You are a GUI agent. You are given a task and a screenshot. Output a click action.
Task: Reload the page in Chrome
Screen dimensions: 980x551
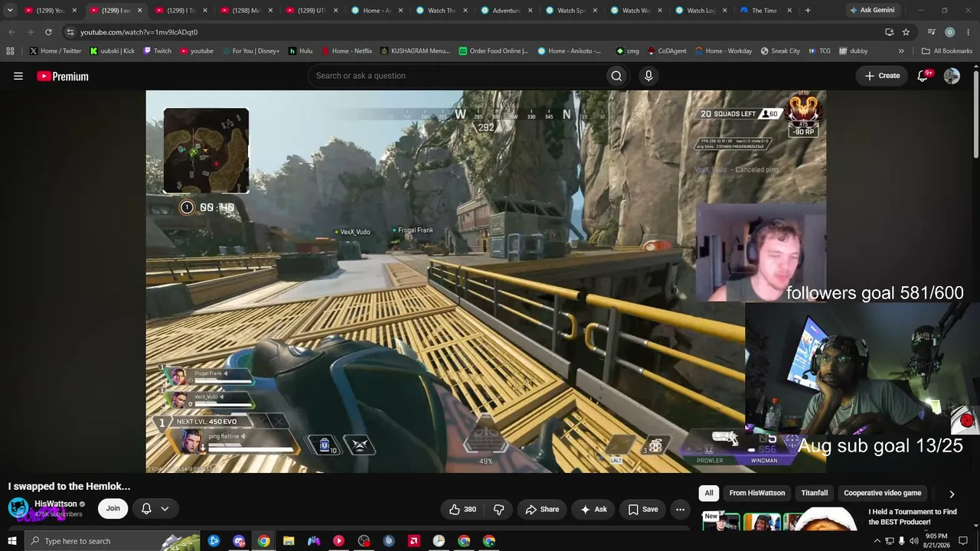click(48, 32)
